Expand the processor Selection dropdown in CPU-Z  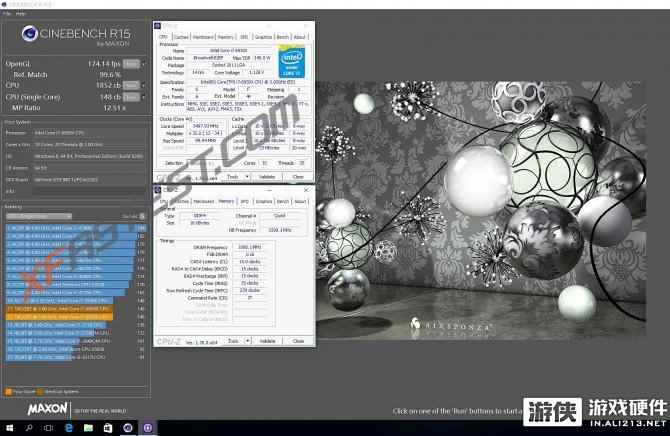(x=199, y=163)
